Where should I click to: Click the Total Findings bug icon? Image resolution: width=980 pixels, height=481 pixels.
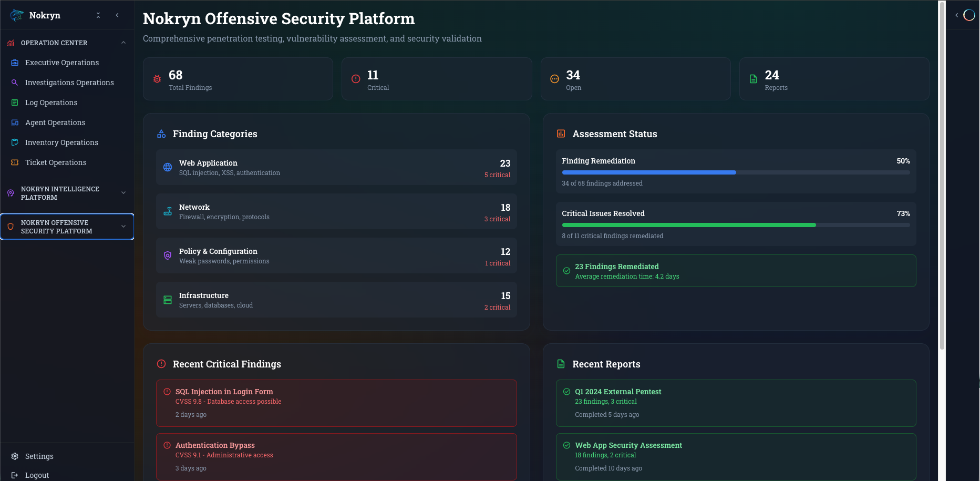tap(157, 79)
